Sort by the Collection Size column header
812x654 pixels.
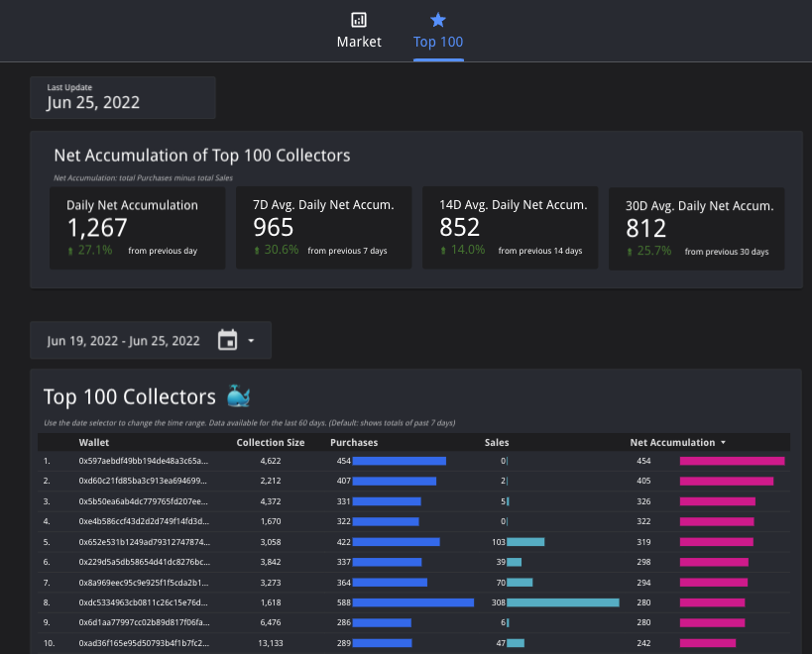271,442
